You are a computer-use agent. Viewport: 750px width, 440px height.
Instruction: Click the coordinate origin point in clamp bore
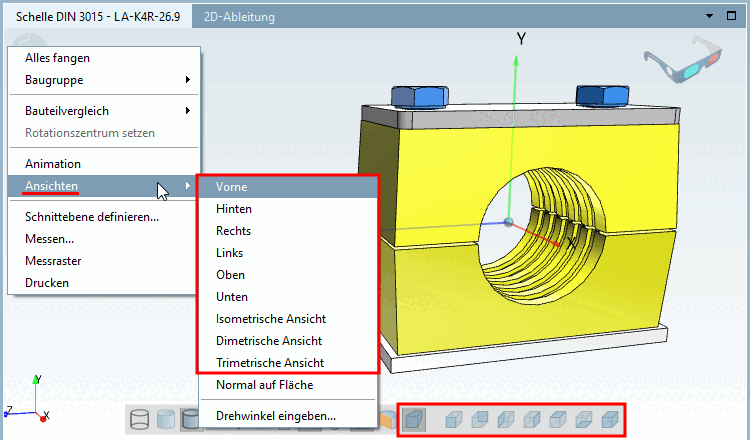click(x=508, y=222)
